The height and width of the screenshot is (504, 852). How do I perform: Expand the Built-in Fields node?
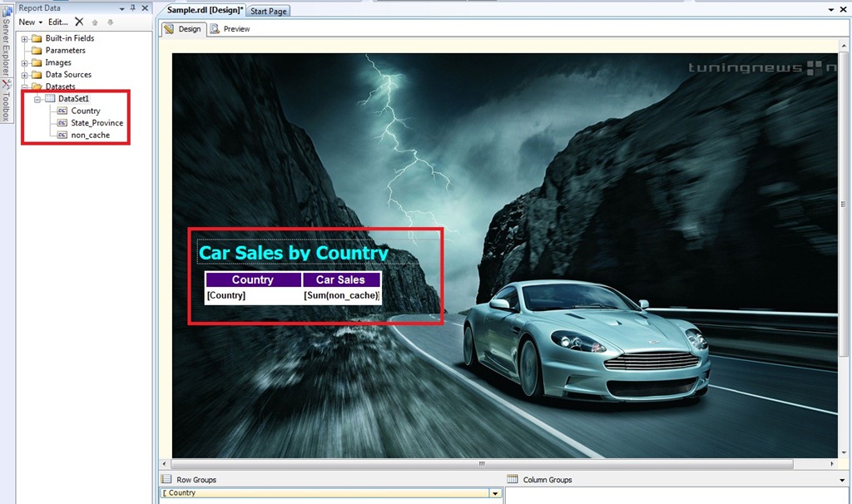[x=24, y=38]
